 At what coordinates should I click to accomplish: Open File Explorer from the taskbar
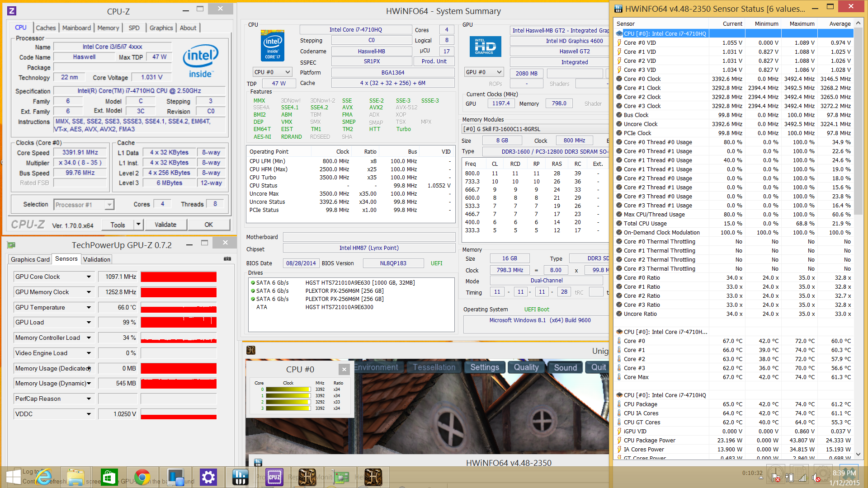click(75, 477)
